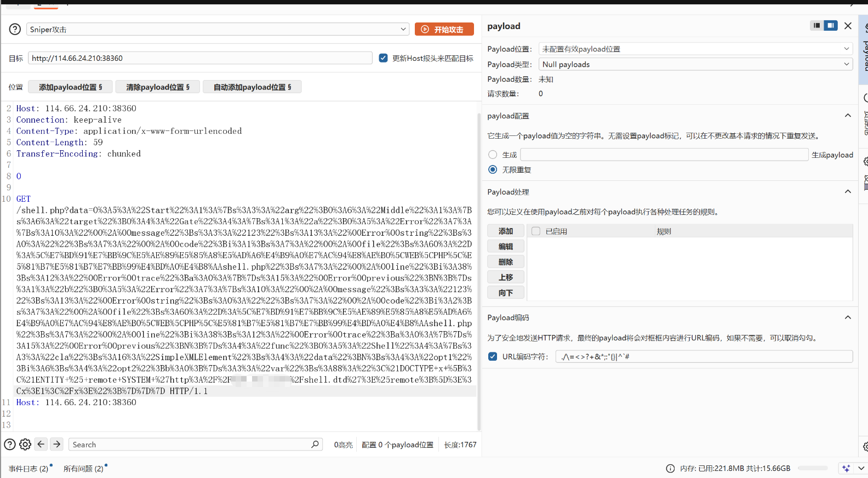Toggle the URL编码字符 checkbox
Viewport: 868px width, 478px height.
click(x=493, y=356)
